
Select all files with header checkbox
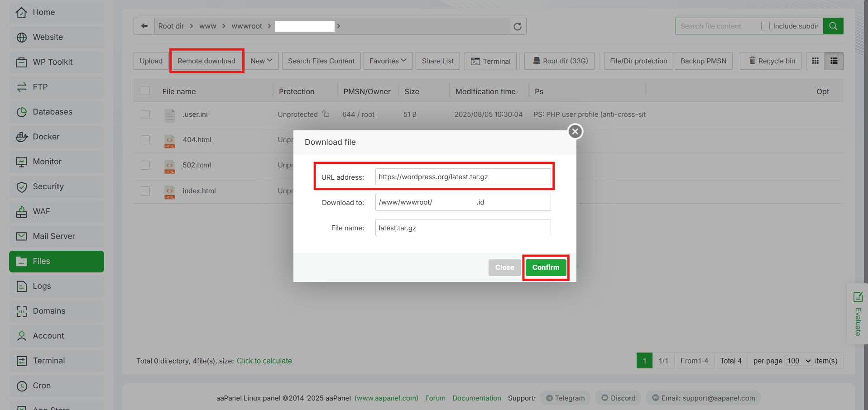point(145,91)
